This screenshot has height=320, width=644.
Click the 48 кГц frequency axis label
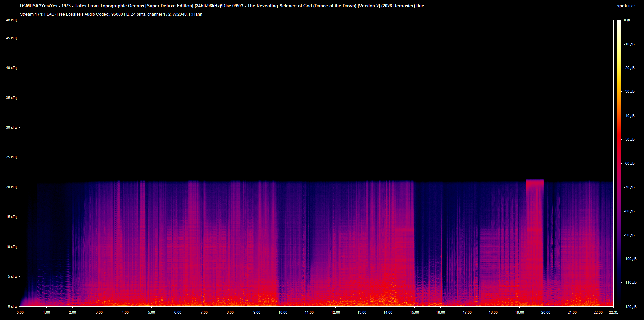pos(11,20)
